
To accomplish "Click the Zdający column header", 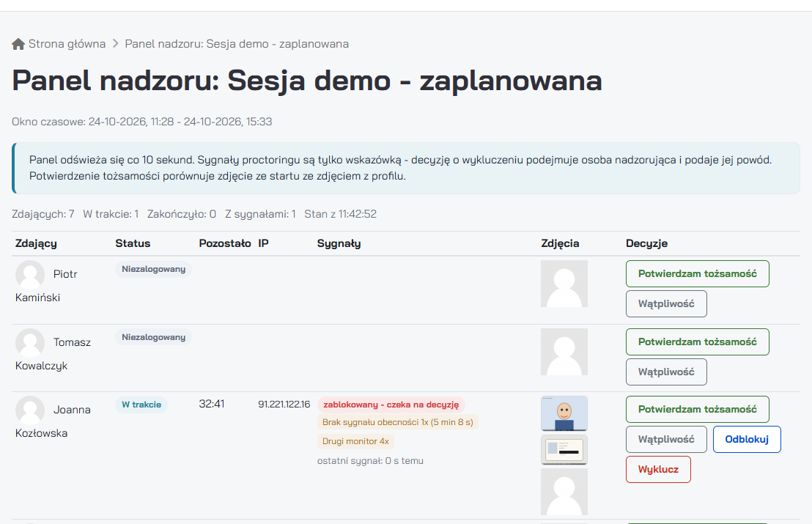I will [x=36, y=243].
